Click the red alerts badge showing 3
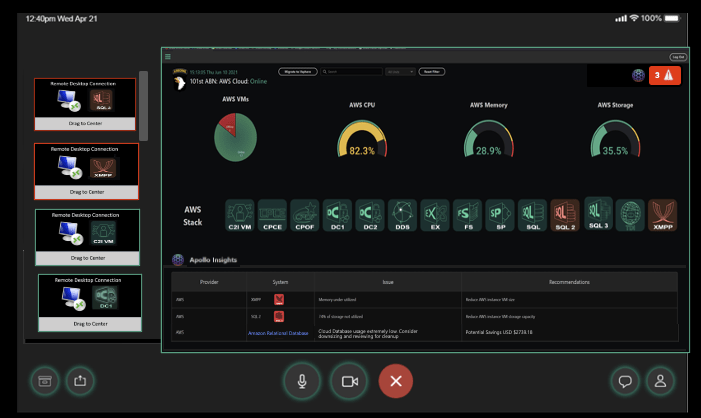 665,76
